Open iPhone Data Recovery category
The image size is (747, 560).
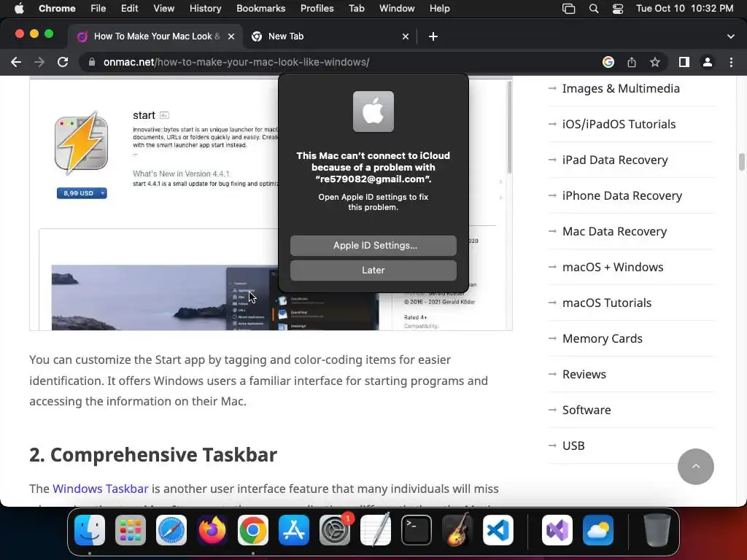tap(622, 195)
